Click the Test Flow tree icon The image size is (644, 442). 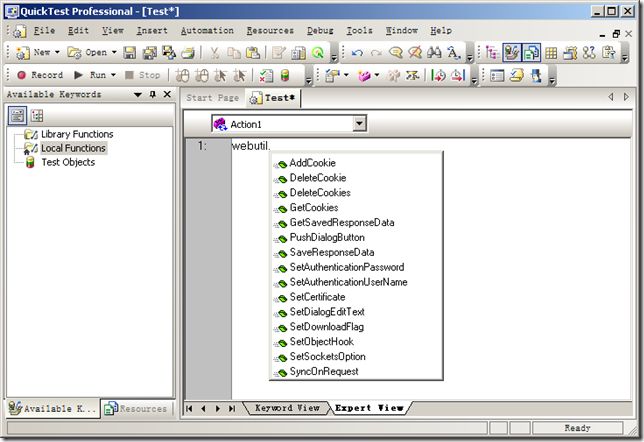pyautogui.click(x=492, y=53)
